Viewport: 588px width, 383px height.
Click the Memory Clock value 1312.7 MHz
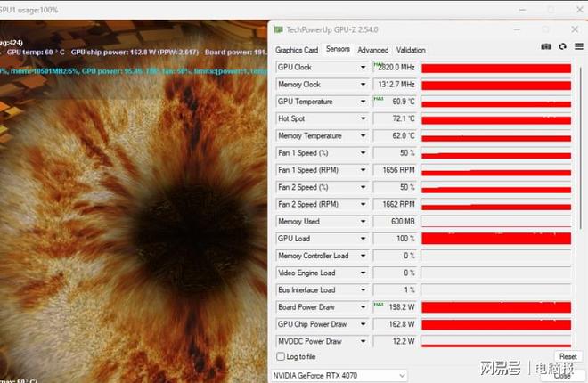pyautogui.click(x=395, y=85)
